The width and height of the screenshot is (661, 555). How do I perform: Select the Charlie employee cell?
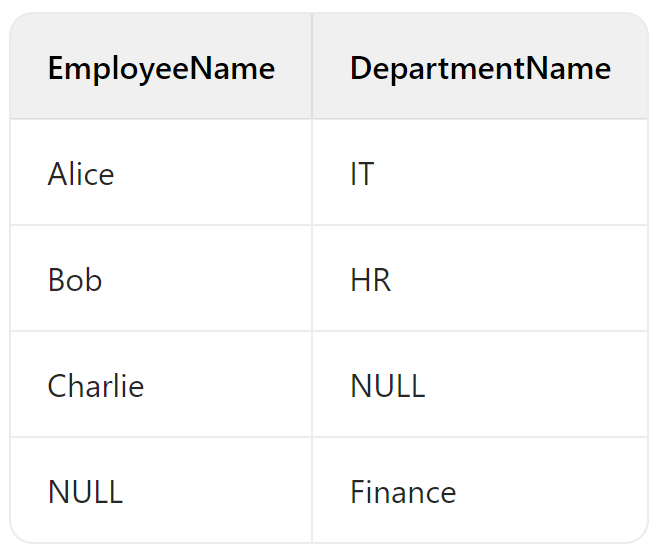[161, 384]
